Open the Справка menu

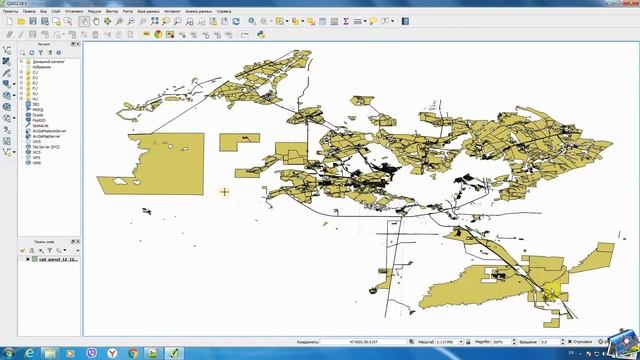[x=224, y=11]
